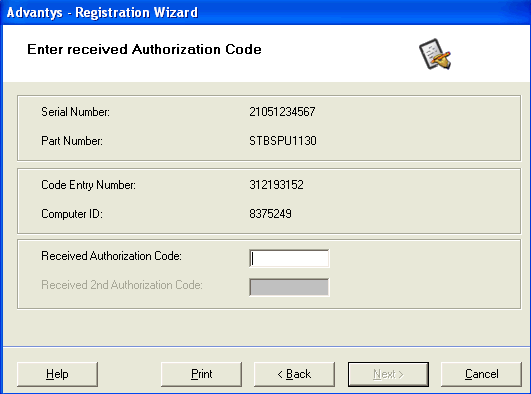The width and height of the screenshot is (531, 394).
Task: Focus the Received Authorization Code field
Action: tap(289, 258)
